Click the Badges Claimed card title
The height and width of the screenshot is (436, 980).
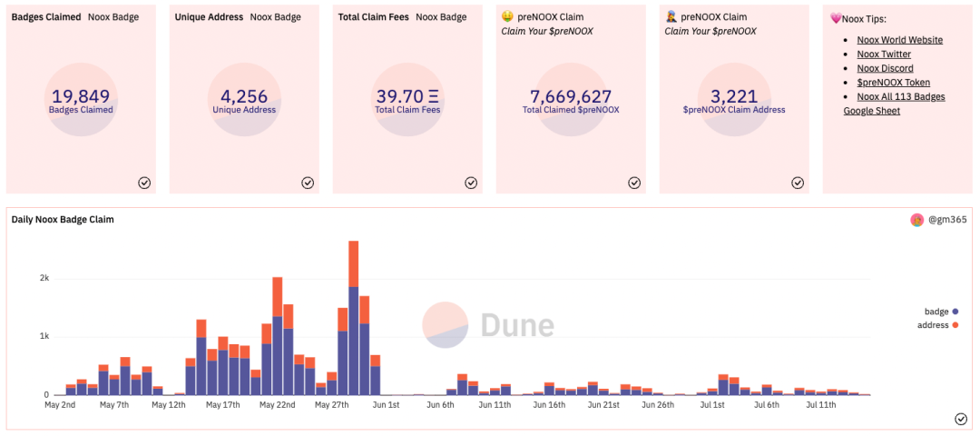[x=46, y=17]
